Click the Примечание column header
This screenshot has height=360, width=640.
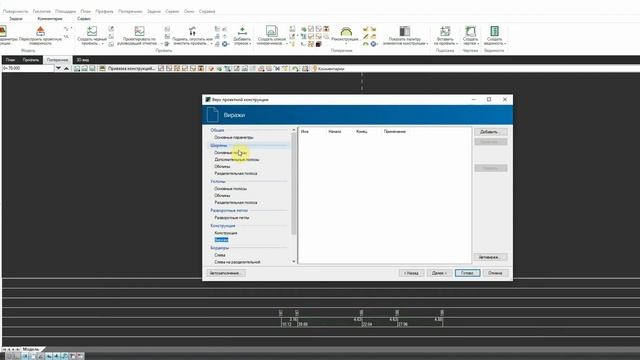tap(395, 131)
